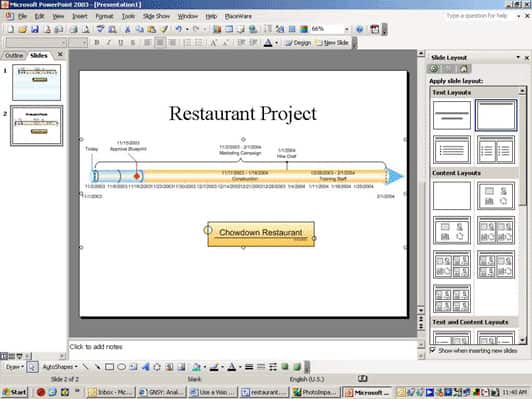The height and width of the screenshot is (399, 532).
Task: Click the task pane Back icon
Action: pos(435,69)
